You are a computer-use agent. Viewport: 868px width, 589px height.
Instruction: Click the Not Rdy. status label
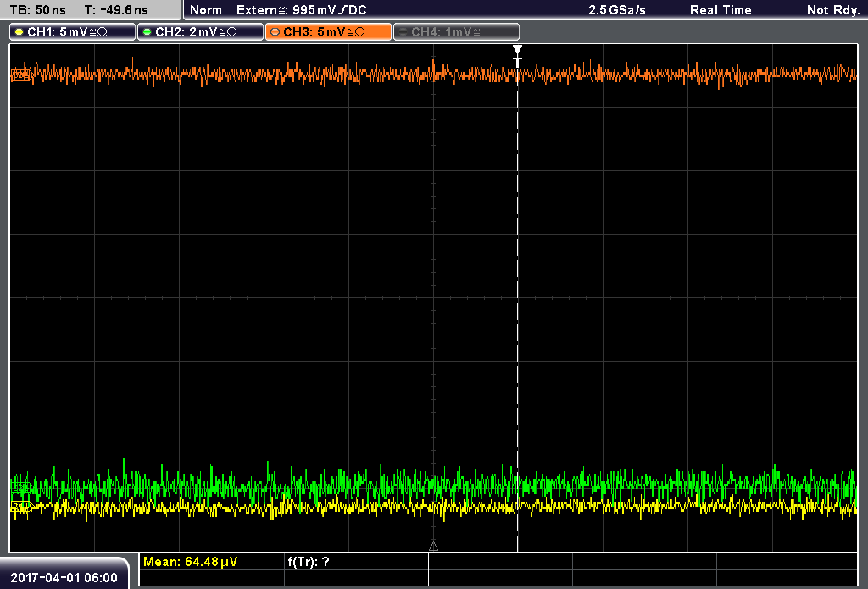point(833,10)
